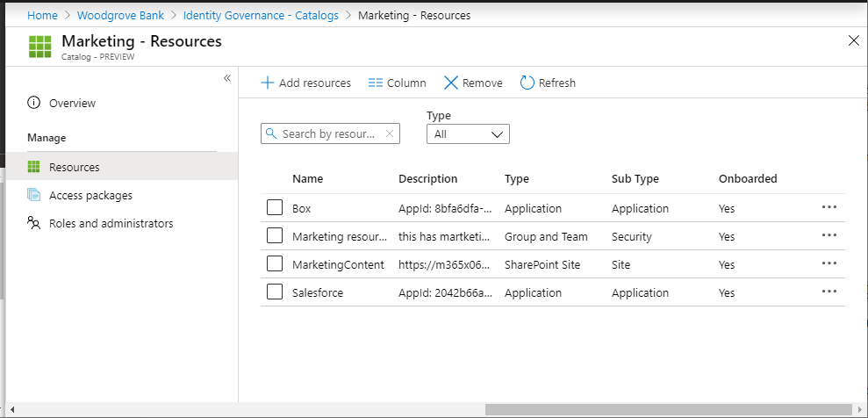Open Roles and administrators
Image resolution: width=868 pixels, height=418 pixels.
point(111,224)
